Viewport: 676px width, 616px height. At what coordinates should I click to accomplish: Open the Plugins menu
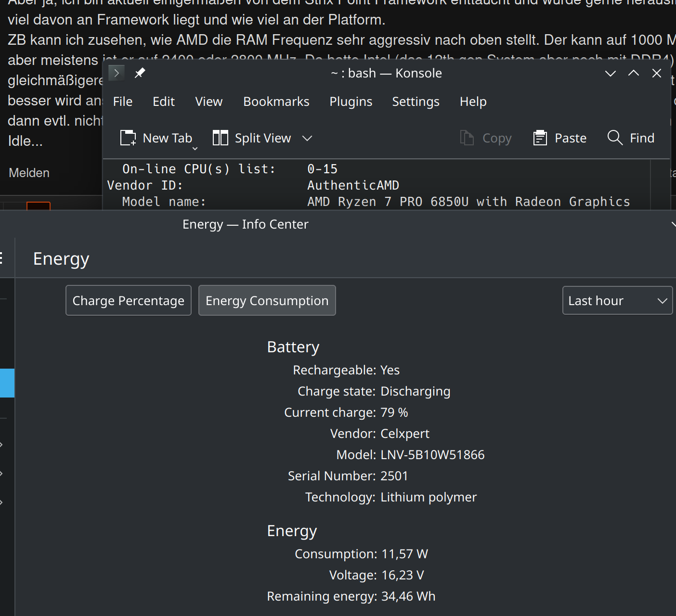pyautogui.click(x=351, y=102)
